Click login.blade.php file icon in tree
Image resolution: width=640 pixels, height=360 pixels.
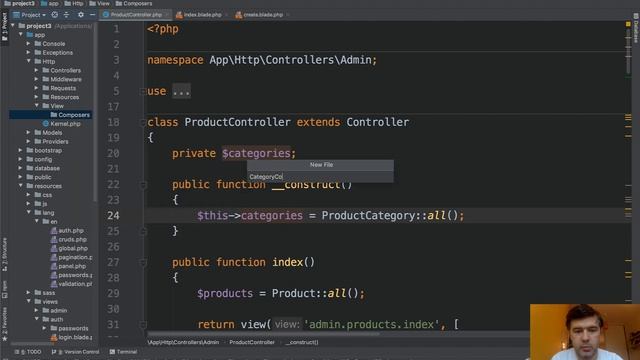click(x=53, y=338)
